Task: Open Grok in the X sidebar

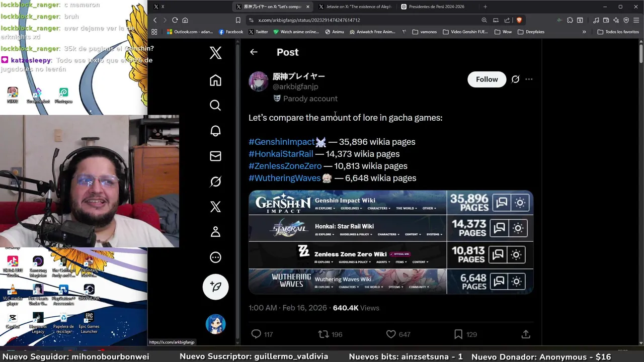Action: pyautogui.click(x=215, y=182)
